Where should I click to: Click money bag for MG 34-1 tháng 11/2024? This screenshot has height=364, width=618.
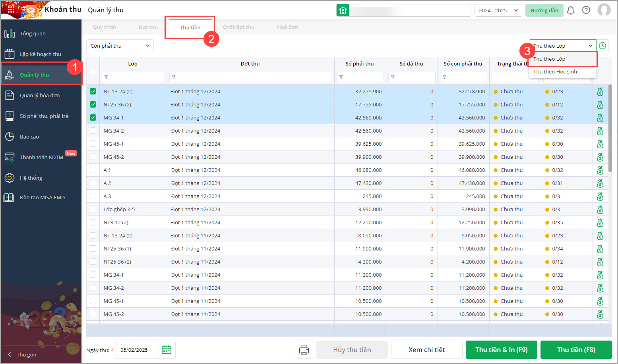pyautogui.click(x=600, y=275)
